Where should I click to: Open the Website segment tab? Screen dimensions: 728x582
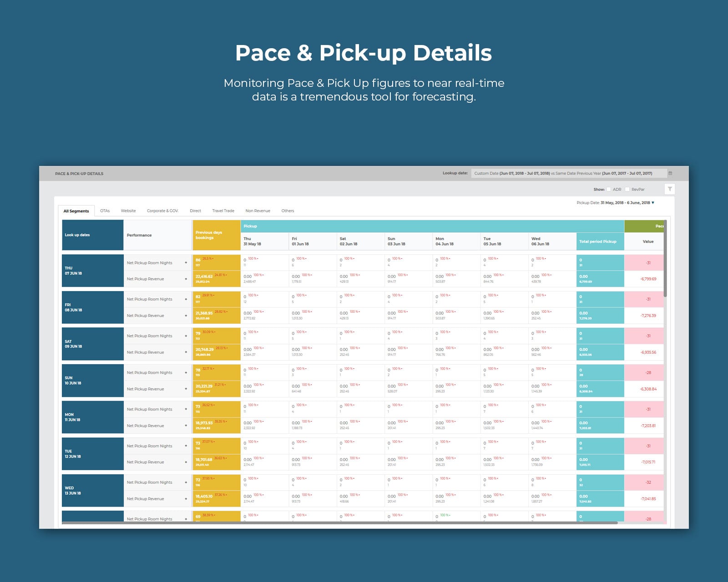click(x=128, y=211)
